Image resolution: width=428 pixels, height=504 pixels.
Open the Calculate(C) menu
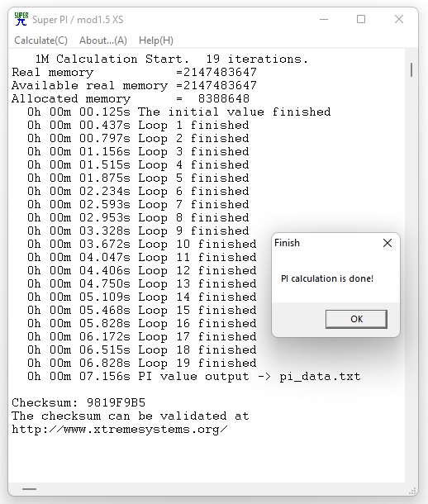coord(40,40)
